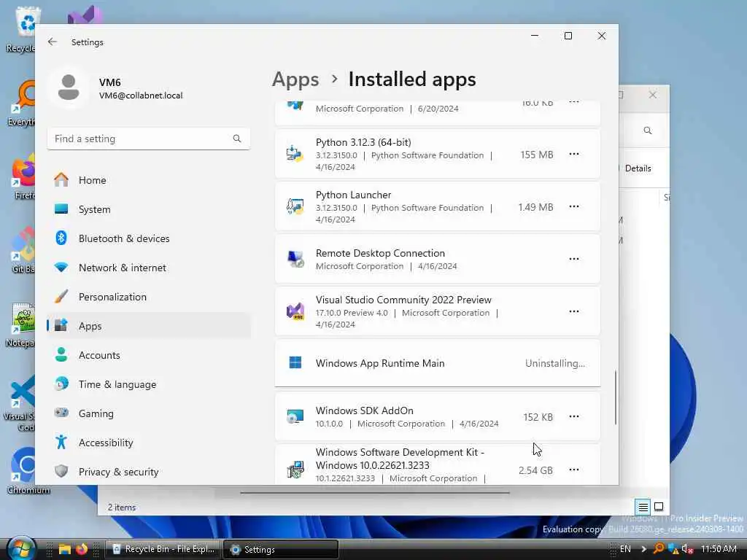
Task: Go to the Apps breadcrumb link
Action: [295, 79]
